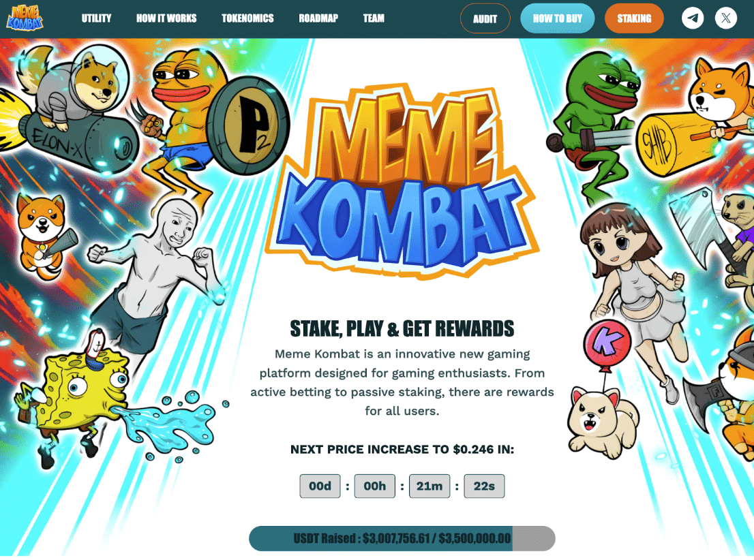754x560 pixels.
Task: Go to How It Works section
Action: (x=166, y=18)
